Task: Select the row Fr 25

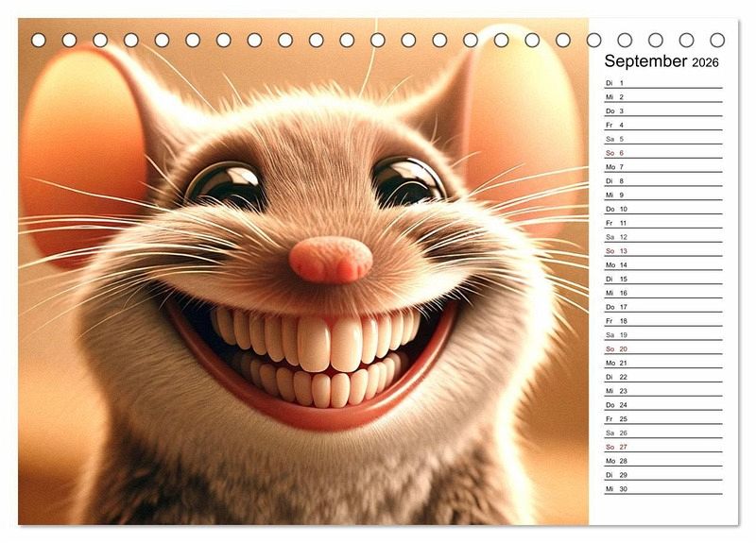Action: tap(663, 418)
